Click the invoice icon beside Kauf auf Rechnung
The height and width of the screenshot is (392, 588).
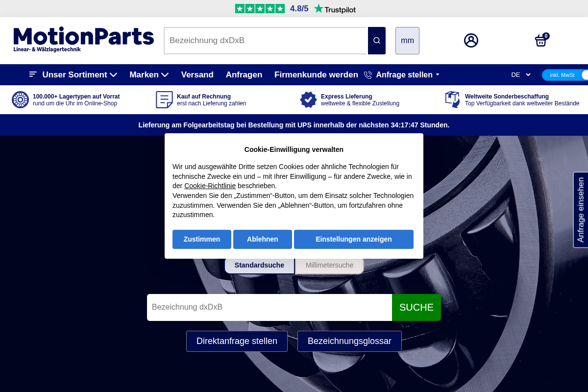click(x=164, y=99)
